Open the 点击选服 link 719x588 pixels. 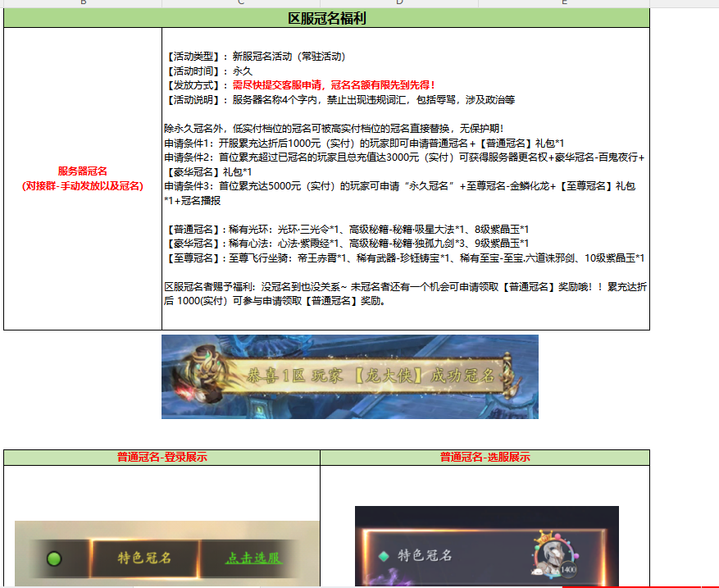(x=253, y=558)
